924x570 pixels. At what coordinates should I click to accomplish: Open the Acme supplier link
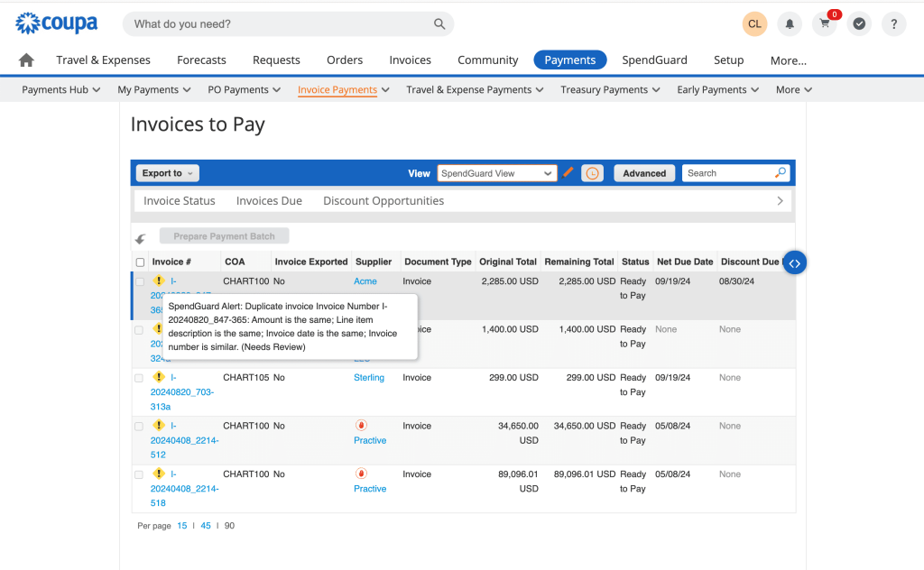click(365, 280)
